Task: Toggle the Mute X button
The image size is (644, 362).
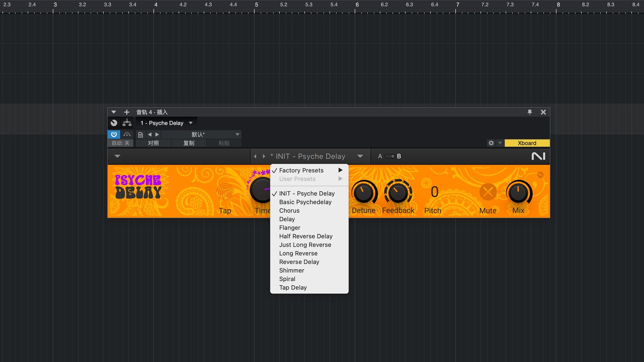Action: pyautogui.click(x=488, y=192)
